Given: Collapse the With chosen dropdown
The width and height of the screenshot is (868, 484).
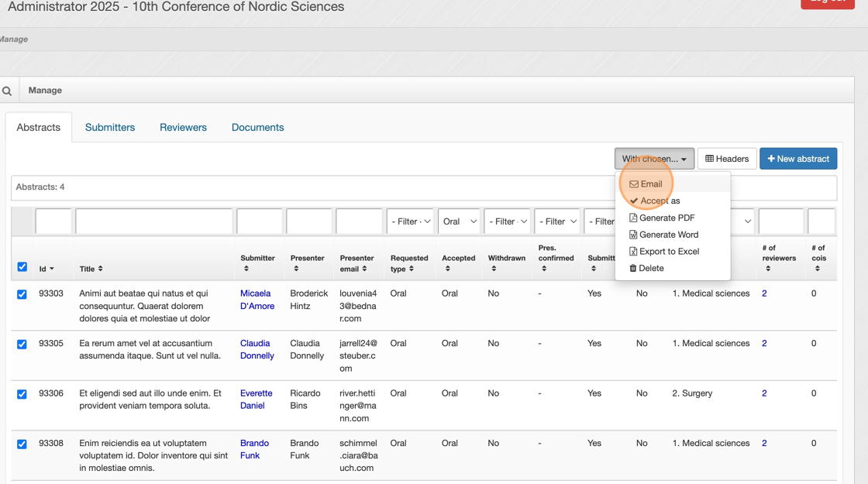Looking at the screenshot, I should [654, 159].
